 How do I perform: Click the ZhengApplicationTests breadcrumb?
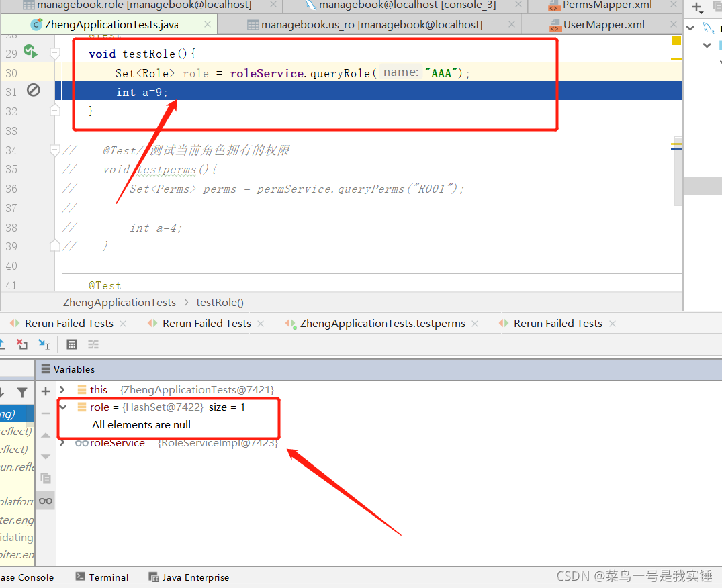(120, 302)
